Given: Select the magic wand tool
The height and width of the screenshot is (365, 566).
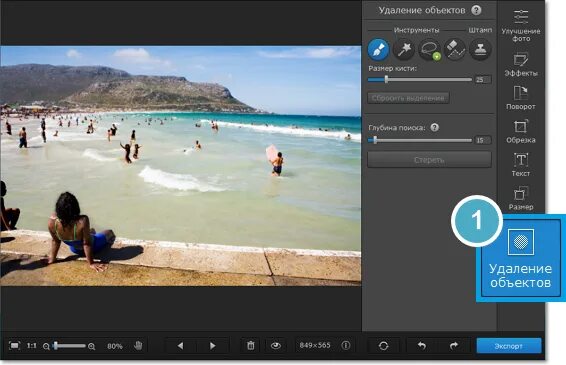Looking at the screenshot, I should (x=404, y=49).
